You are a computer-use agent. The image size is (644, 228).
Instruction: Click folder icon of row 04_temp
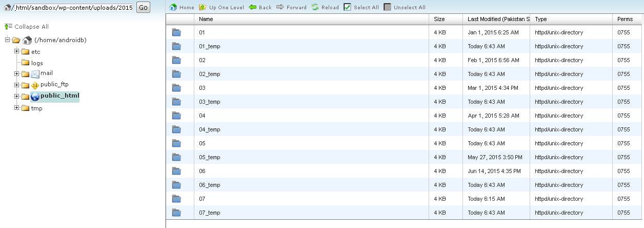tap(176, 129)
